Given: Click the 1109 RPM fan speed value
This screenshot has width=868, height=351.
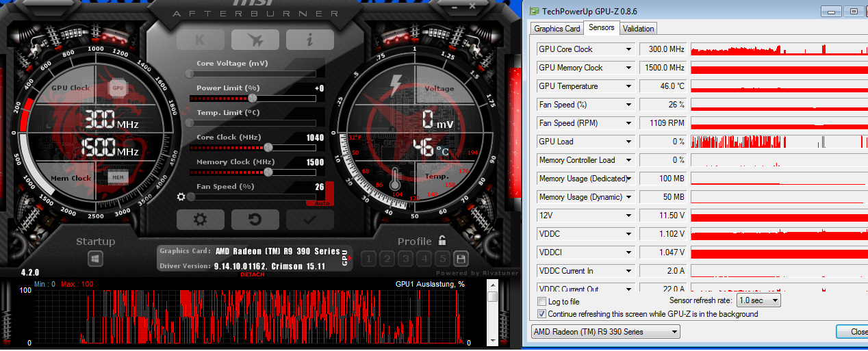Looking at the screenshot, I should (x=663, y=123).
